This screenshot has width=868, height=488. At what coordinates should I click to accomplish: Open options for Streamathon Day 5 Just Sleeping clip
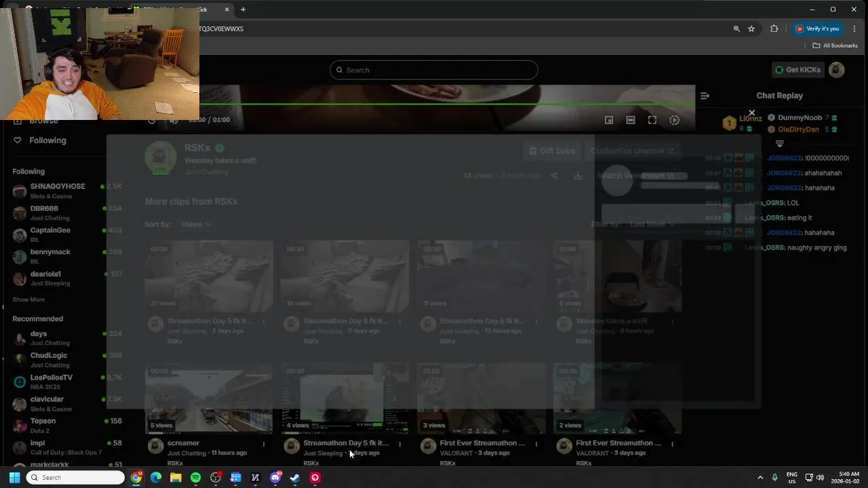pos(399,445)
